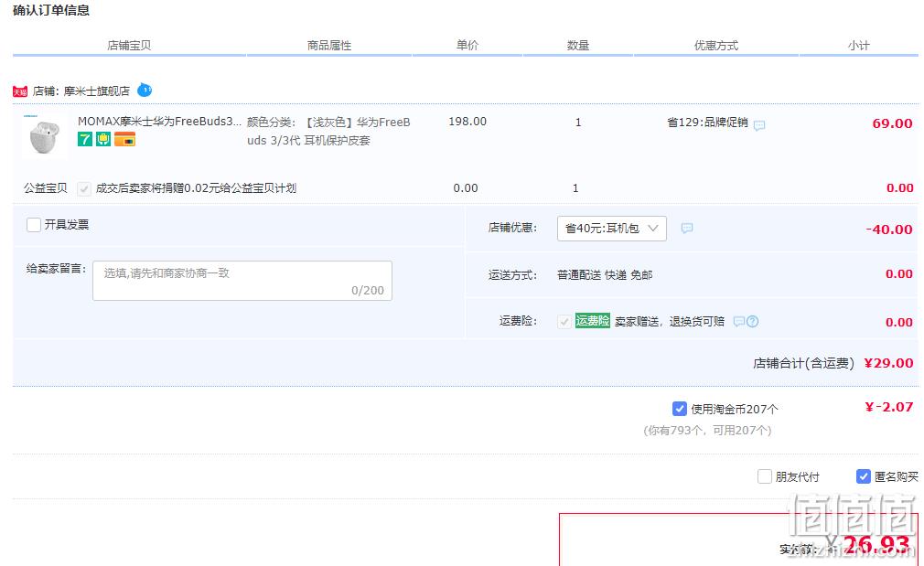
Task: Open the comment icon beside 省129:品牌促销
Action: click(759, 125)
